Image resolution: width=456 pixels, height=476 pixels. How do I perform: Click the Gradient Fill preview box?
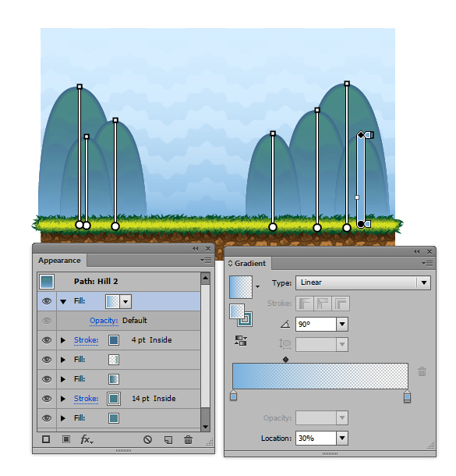coord(241,287)
